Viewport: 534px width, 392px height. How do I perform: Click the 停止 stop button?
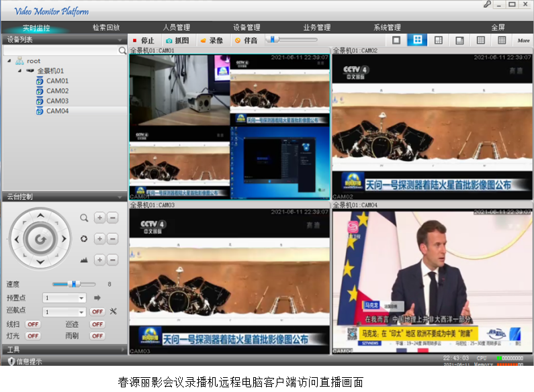(x=143, y=40)
